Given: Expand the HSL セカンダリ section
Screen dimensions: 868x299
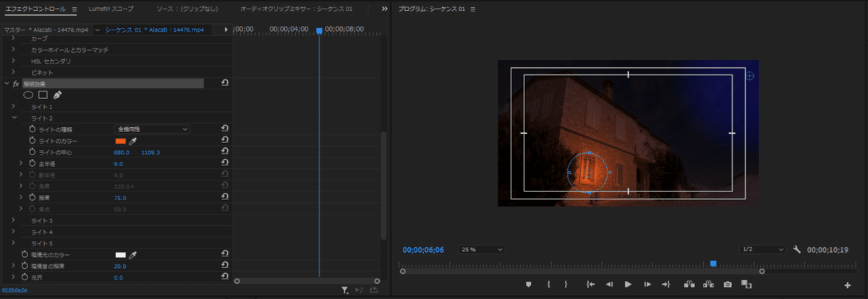Looking at the screenshot, I should [13, 61].
